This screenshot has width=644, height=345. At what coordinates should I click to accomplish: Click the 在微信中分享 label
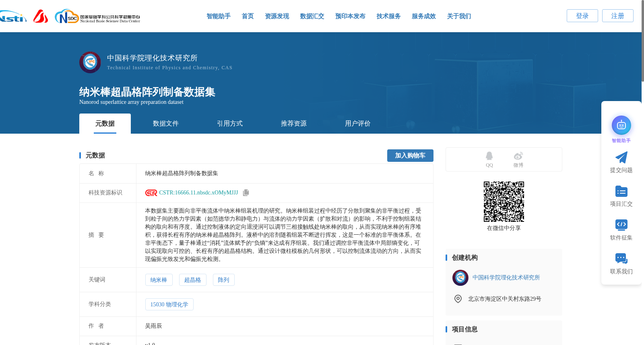[504, 228]
